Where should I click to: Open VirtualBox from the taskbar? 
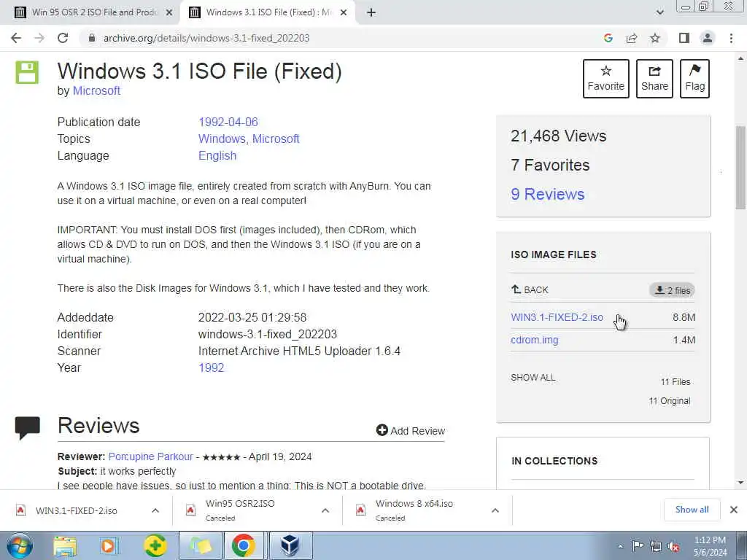[290, 545]
